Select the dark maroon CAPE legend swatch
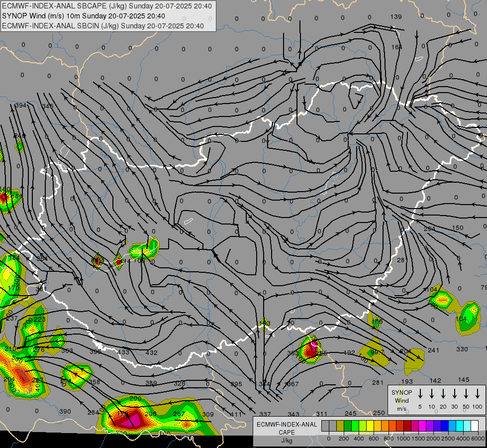 407,426
